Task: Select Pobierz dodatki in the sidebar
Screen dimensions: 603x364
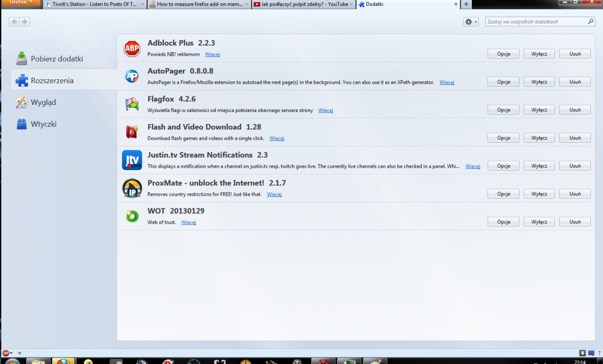Action: click(64, 59)
